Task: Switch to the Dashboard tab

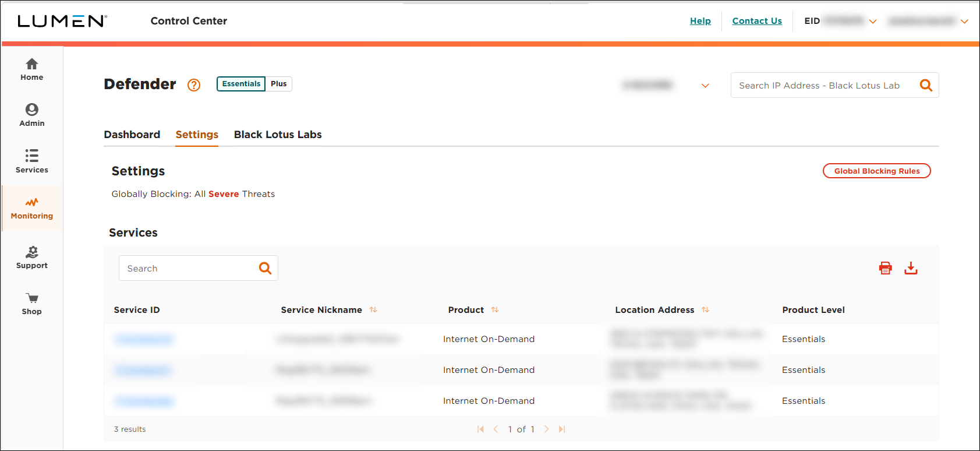Action: [132, 135]
